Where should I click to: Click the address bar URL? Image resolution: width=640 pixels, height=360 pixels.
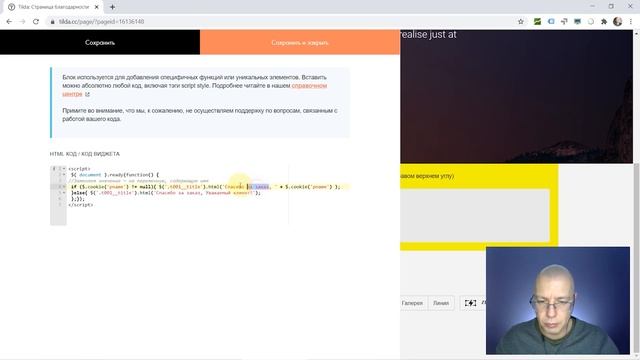pos(101,22)
